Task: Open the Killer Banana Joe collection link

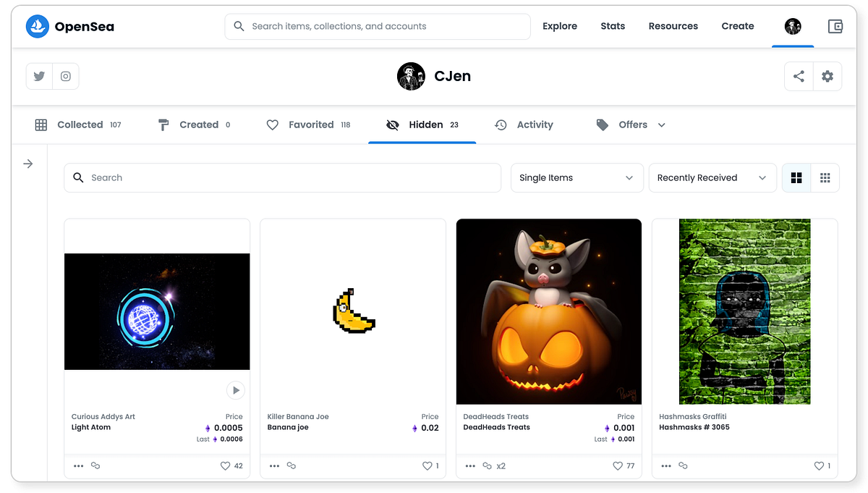Action: point(298,417)
